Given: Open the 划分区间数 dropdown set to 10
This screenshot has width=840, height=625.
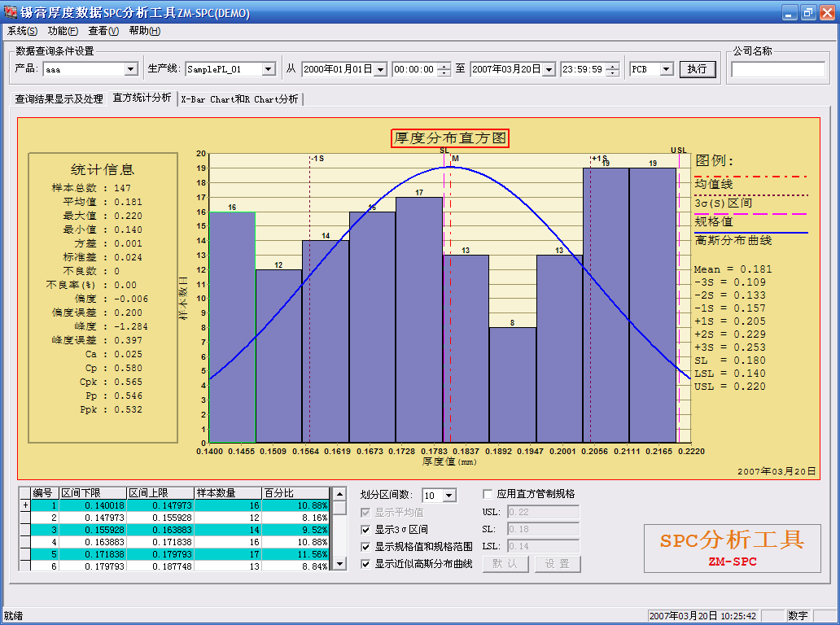Looking at the screenshot, I should [x=449, y=496].
